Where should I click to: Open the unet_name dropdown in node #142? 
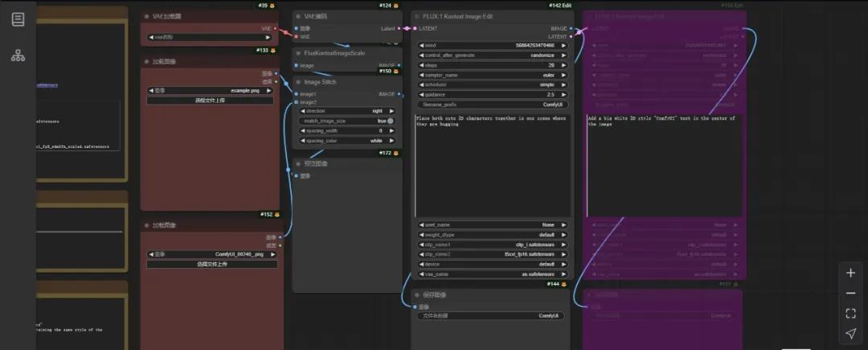tap(493, 224)
